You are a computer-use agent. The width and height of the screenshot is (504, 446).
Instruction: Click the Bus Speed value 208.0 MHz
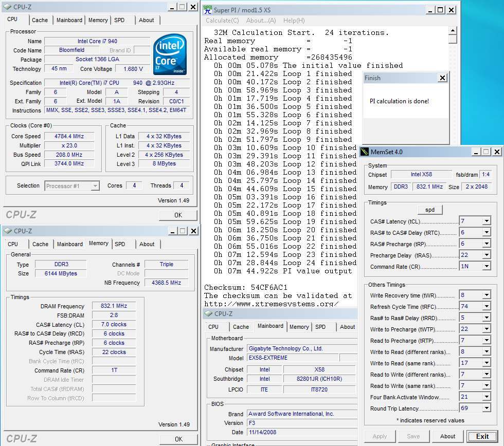click(x=69, y=155)
